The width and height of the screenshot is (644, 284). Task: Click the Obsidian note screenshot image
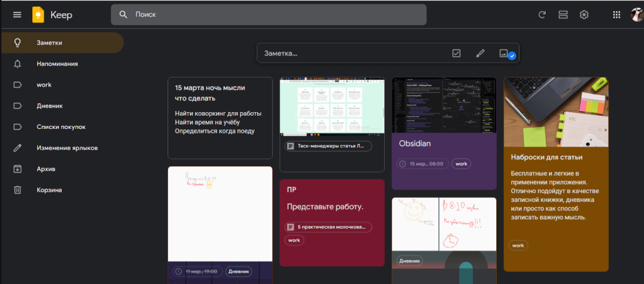coord(444,105)
